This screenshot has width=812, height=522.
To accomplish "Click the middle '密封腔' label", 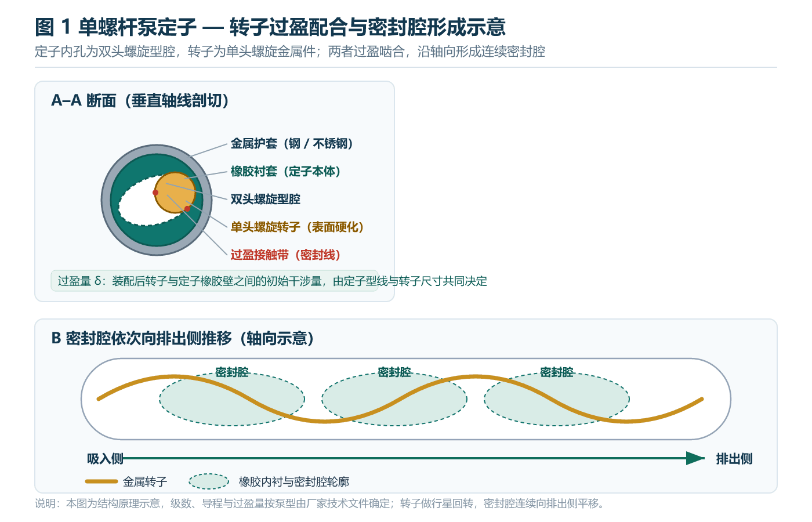I will [x=394, y=372].
